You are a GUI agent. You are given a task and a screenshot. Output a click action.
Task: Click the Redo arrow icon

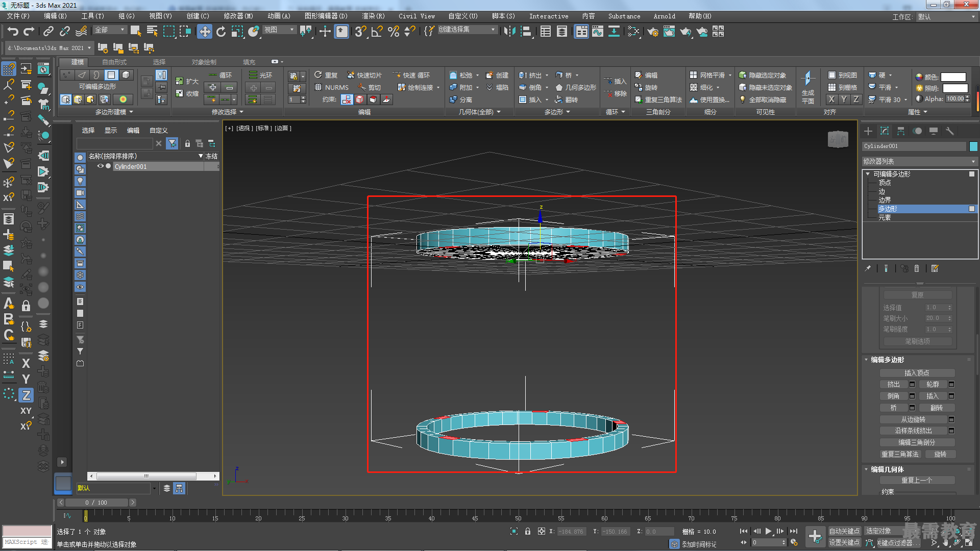point(29,32)
